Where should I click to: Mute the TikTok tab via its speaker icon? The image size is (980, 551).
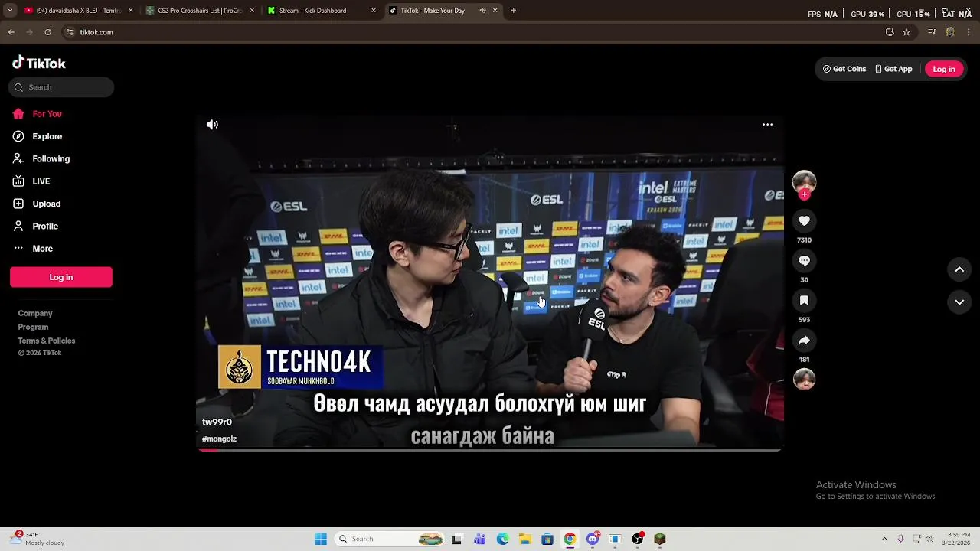[482, 11]
